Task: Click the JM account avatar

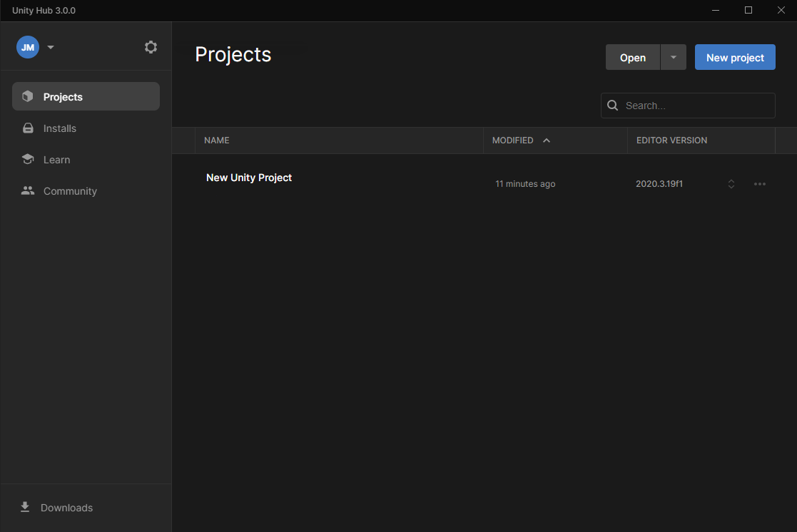Action: tap(28, 47)
